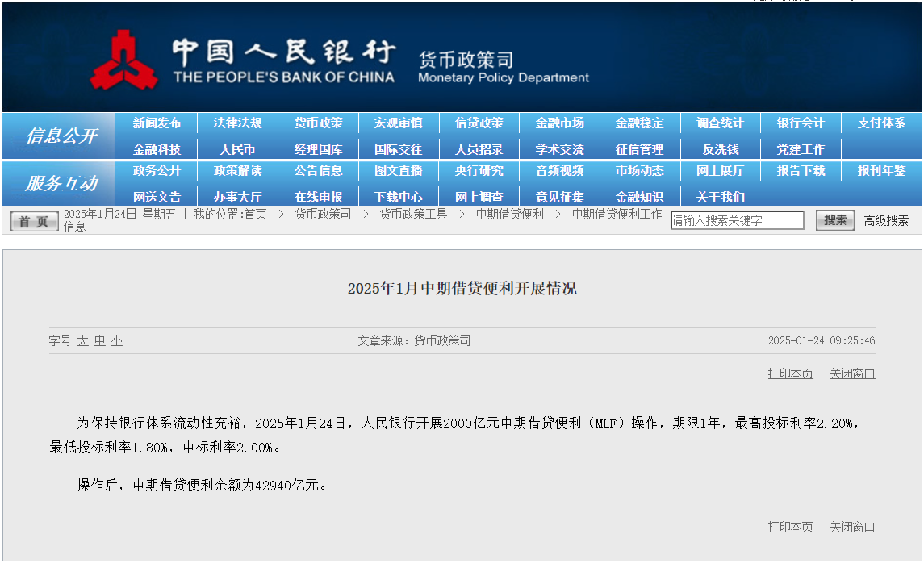Go to 网上调查
Image resolution: width=924 pixels, height=563 pixels.
479,198
